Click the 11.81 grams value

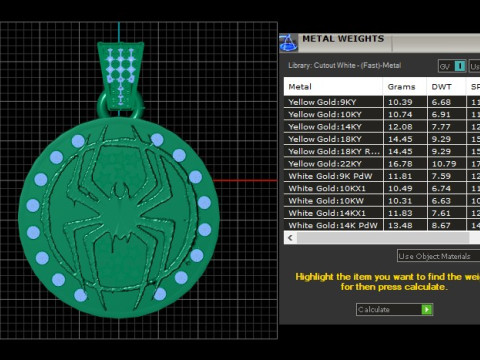[400, 176]
